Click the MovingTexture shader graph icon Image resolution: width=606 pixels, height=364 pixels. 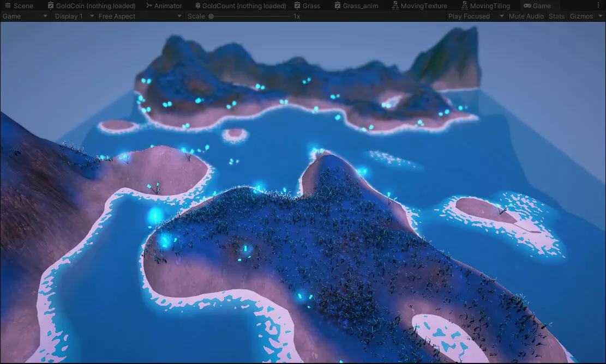(395, 6)
